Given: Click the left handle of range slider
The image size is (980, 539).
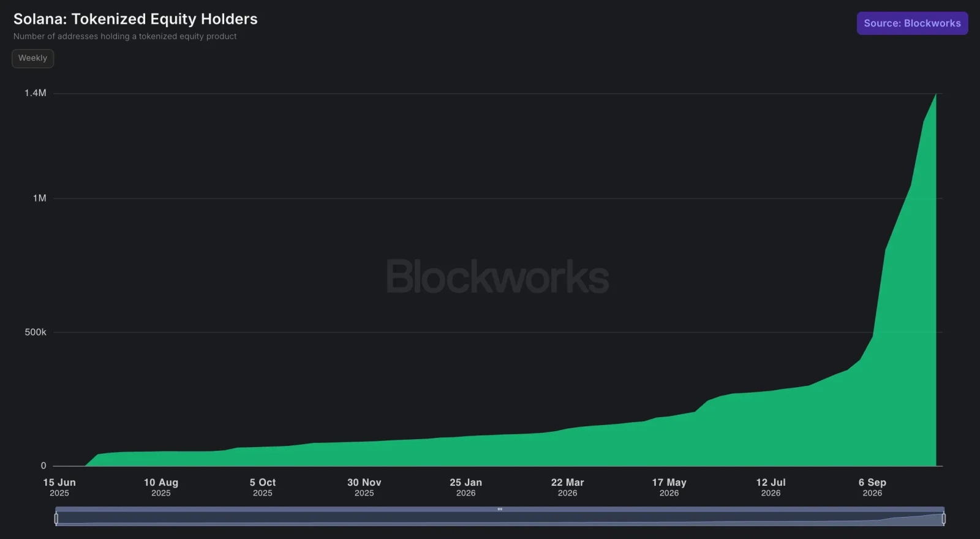Looking at the screenshot, I should point(56,519).
